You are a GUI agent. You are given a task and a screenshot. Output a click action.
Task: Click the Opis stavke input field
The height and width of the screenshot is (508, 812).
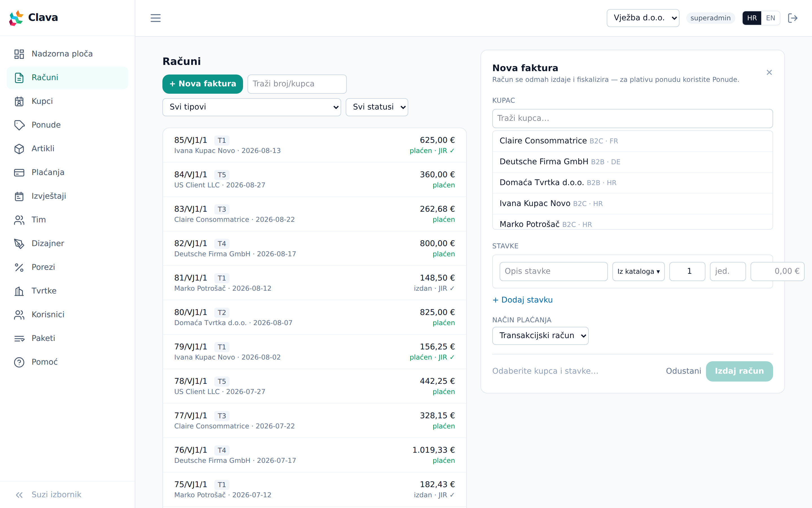coord(553,271)
